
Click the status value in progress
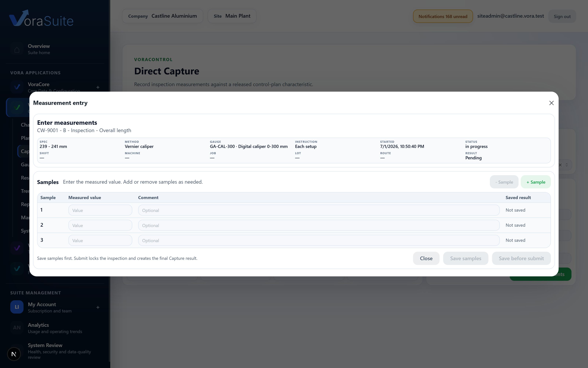tap(476, 146)
